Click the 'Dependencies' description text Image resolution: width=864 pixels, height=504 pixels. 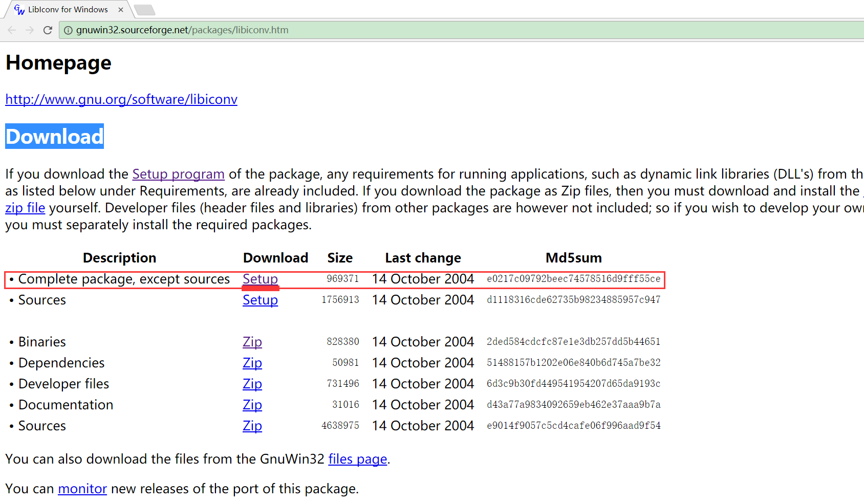(x=61, y=363)
